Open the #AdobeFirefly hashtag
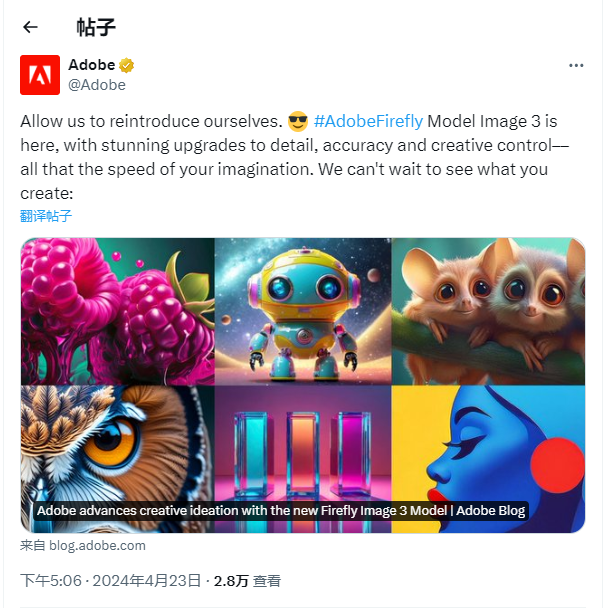Screen dimensions: 605x608 pyautogui.click(x=368, y=121)
